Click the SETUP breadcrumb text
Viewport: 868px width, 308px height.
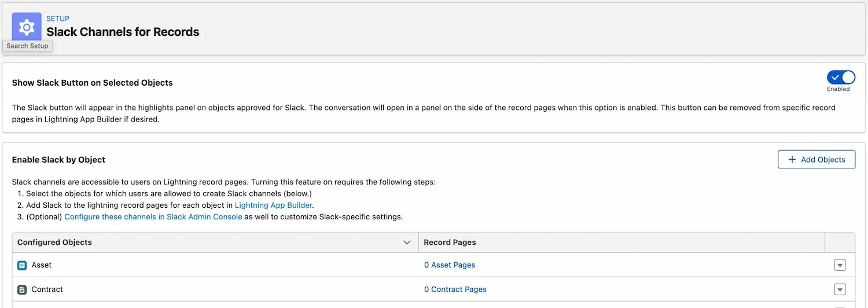point(58,19)
